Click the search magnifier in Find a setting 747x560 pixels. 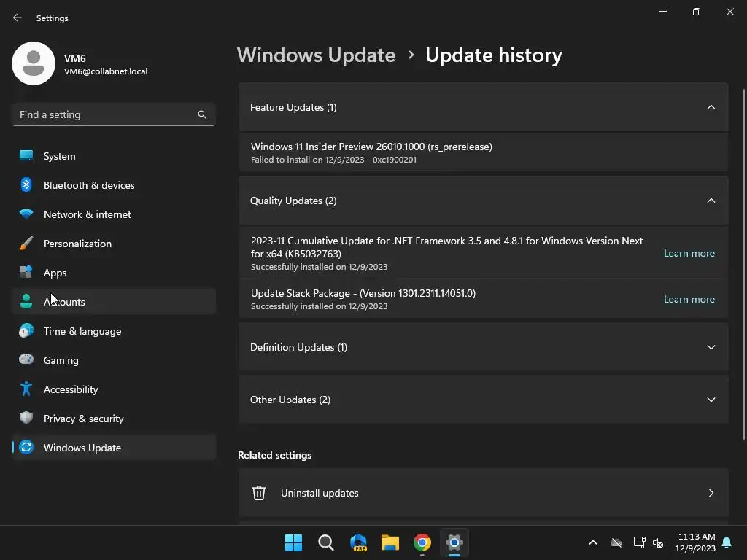(x=202, y=114)
